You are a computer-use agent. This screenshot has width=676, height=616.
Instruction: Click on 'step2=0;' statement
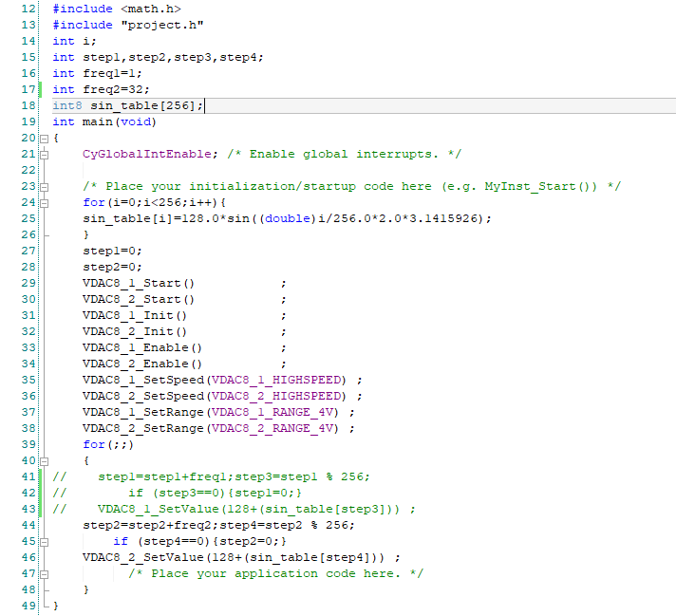(x=112, y=268)
